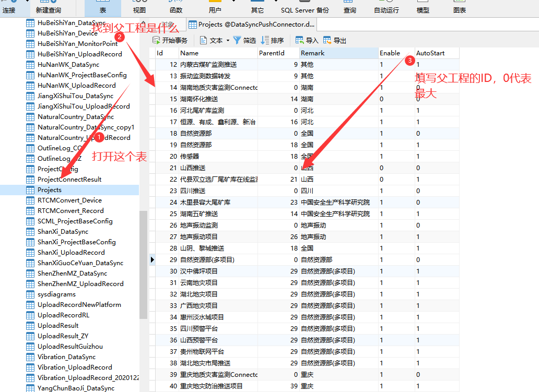Select the ProjectConnectResult table in the list

point(69,180)
